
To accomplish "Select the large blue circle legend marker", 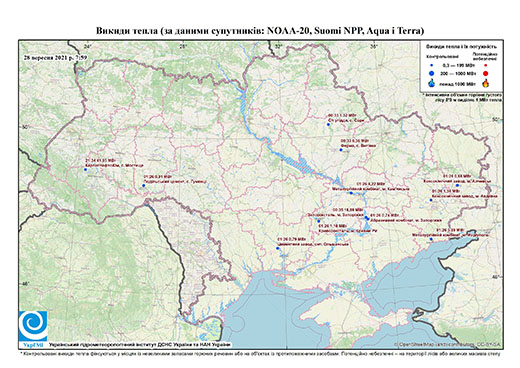I will click(432, 73).
